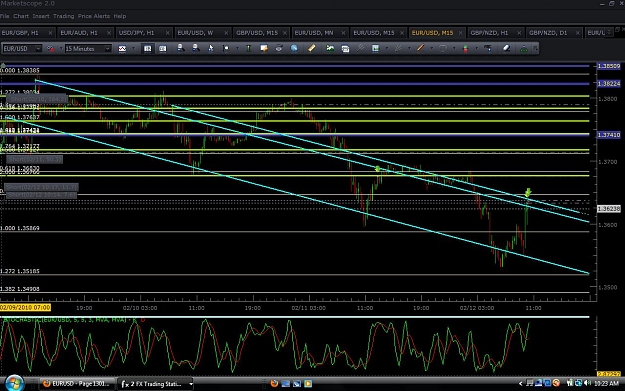Expand the arrow beside greyed-out fork tool
The image size is (625, 391).
pyautogui.click(x=409, y=49)
